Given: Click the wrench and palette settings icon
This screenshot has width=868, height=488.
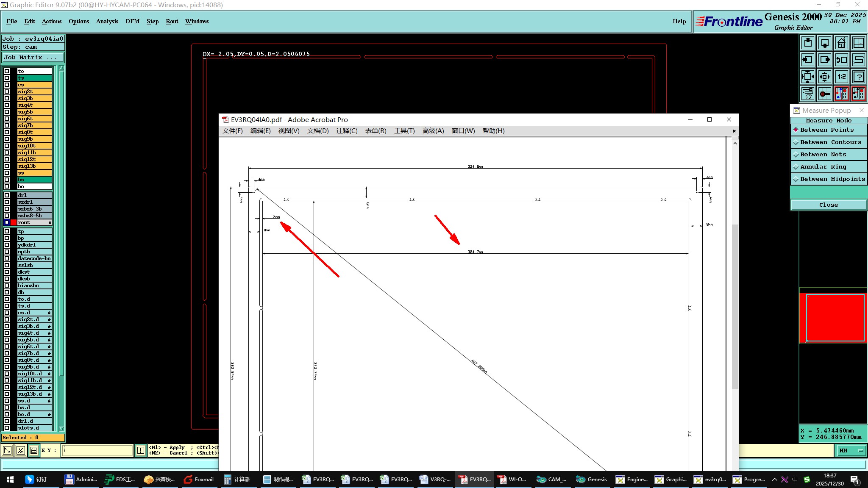Looking at the screenshot, I should [x=808, y=94].
